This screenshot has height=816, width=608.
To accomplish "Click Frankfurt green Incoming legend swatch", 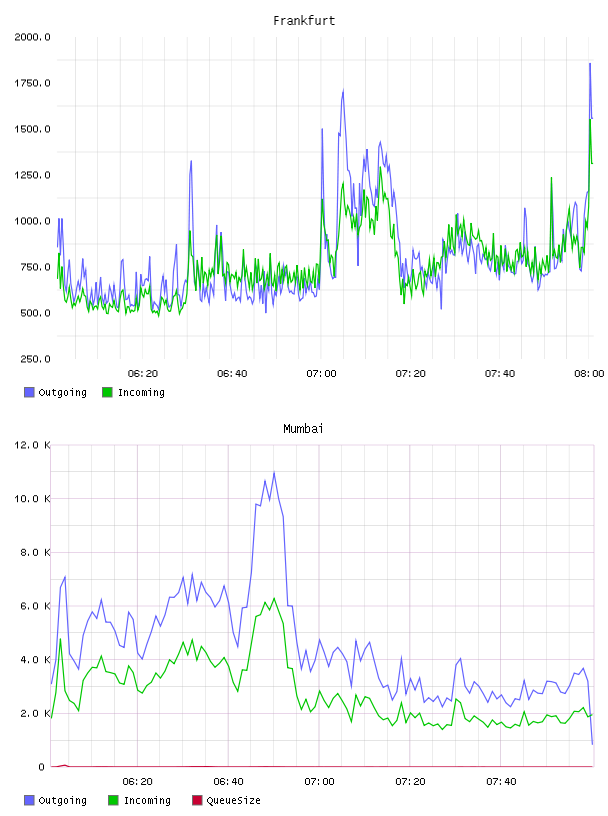I will click(107, 392).
